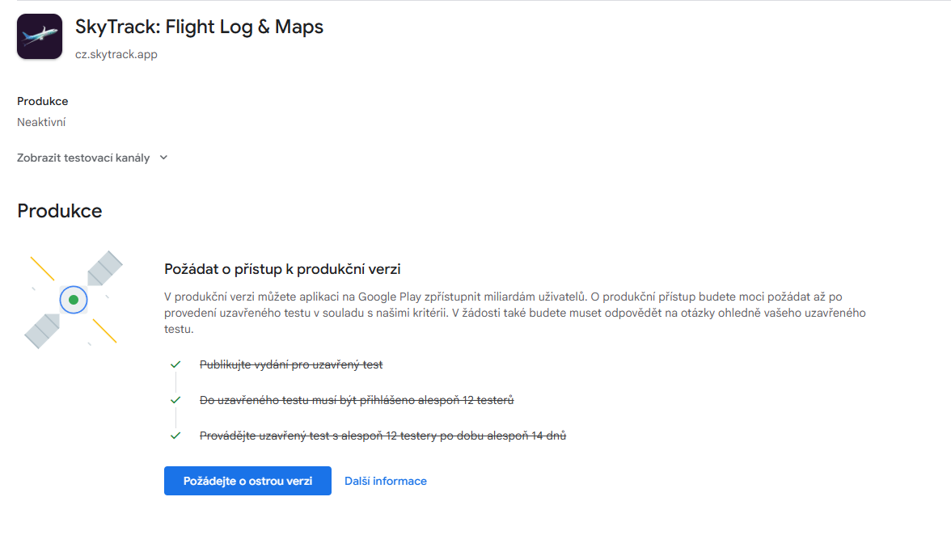Click the description paragraph about production access
The height and width of the screenshot is (560, 951).
point(514,313)
